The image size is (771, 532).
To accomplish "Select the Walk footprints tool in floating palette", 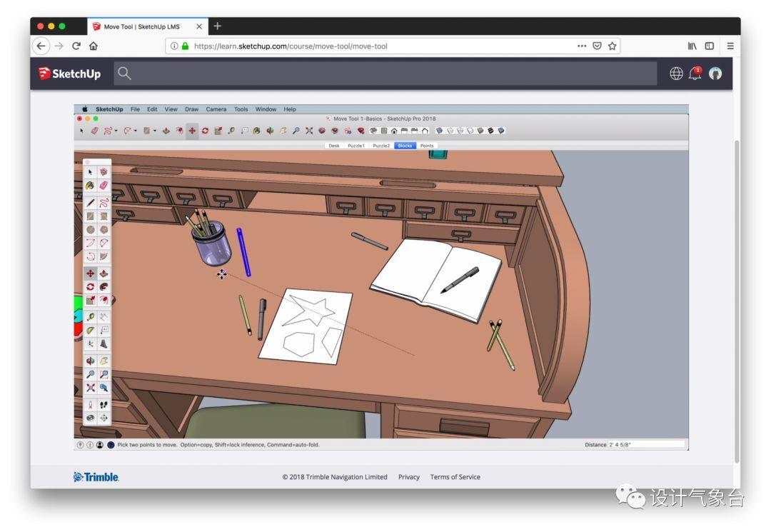I will pos(104,405).
